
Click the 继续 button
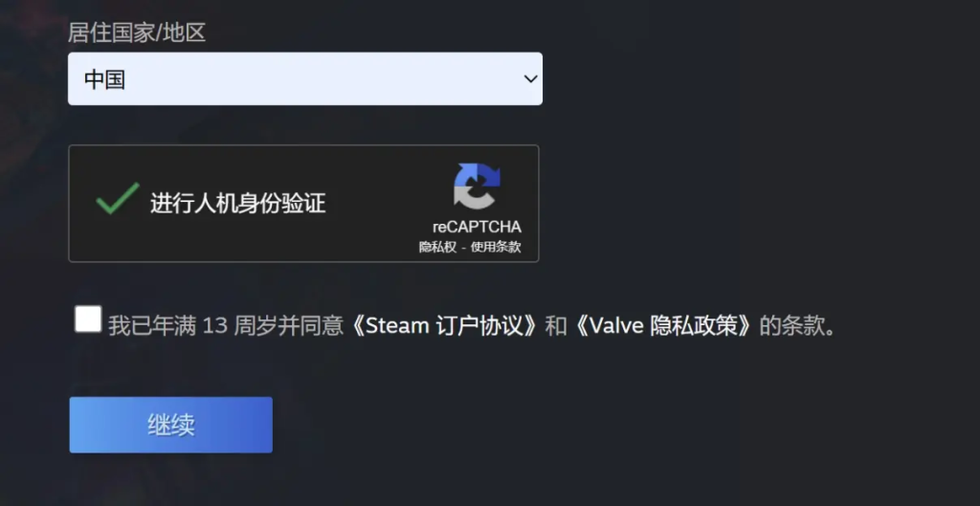coord(170,425)
